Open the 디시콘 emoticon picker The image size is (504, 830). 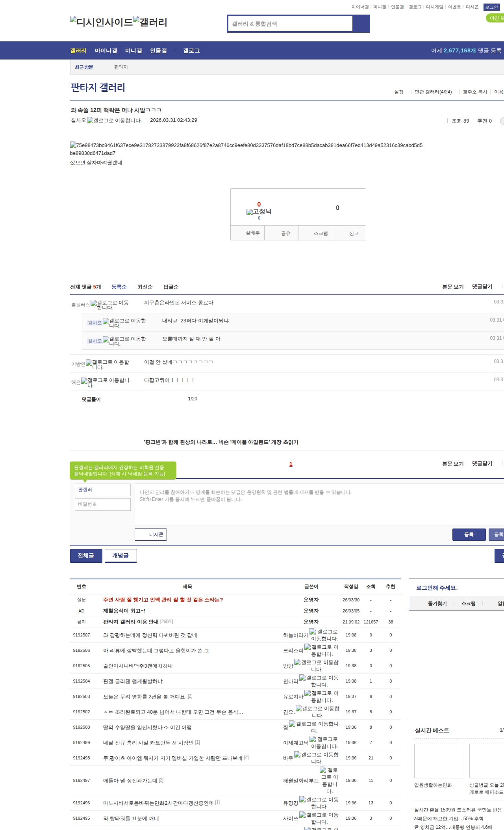tap(151, 534)
